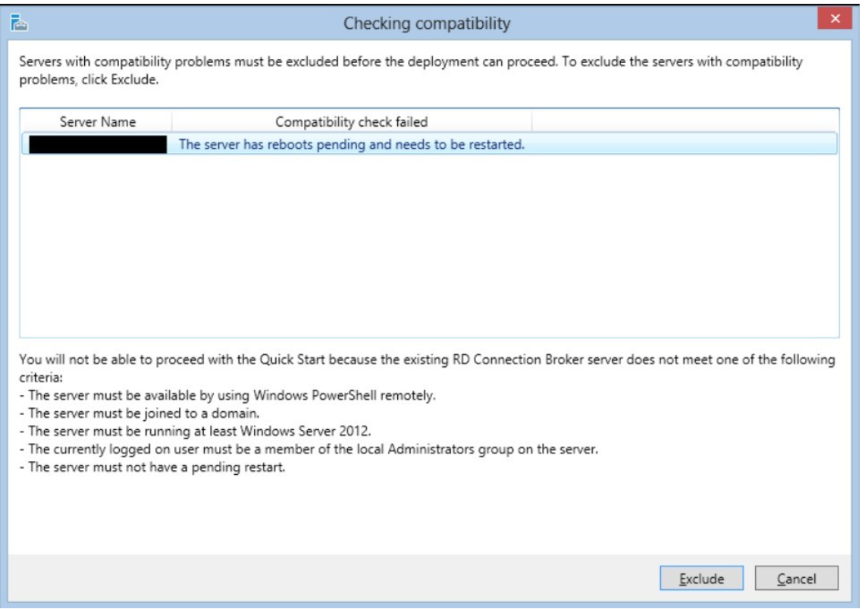868x609 pixels.
Task: Click the 'pending restart' criterion line
Action: 152,466
